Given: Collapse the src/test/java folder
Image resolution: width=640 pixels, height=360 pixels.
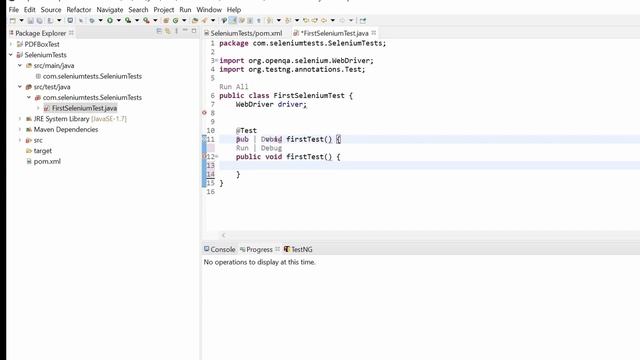Looking at the screenshot, I should (x=20, y=87).
